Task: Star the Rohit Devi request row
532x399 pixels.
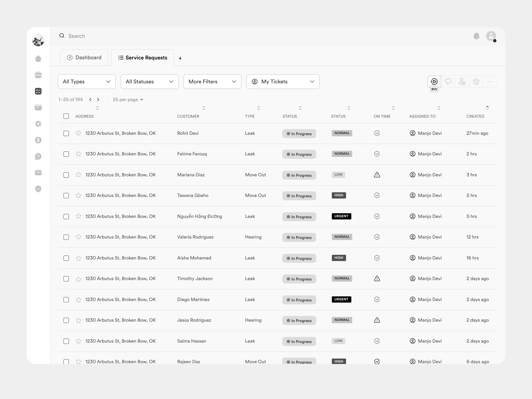Action: point(78,133)
